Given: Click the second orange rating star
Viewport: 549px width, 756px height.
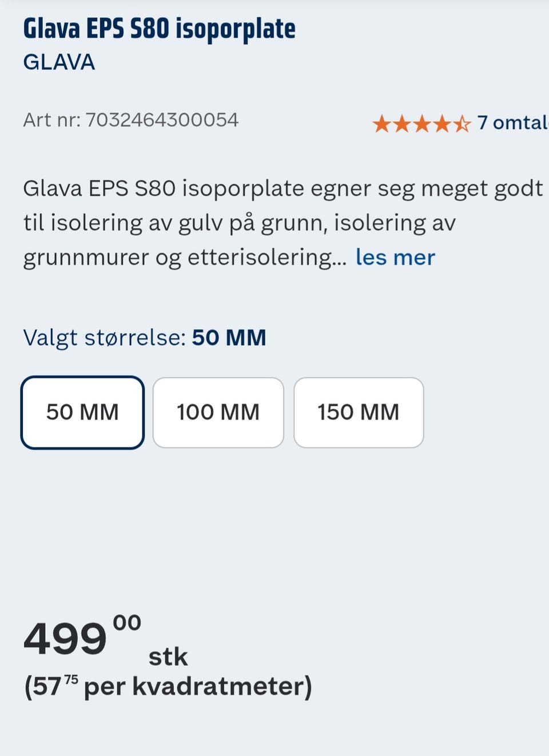Looking at the screenshot, I should click(x=402, y=124).
